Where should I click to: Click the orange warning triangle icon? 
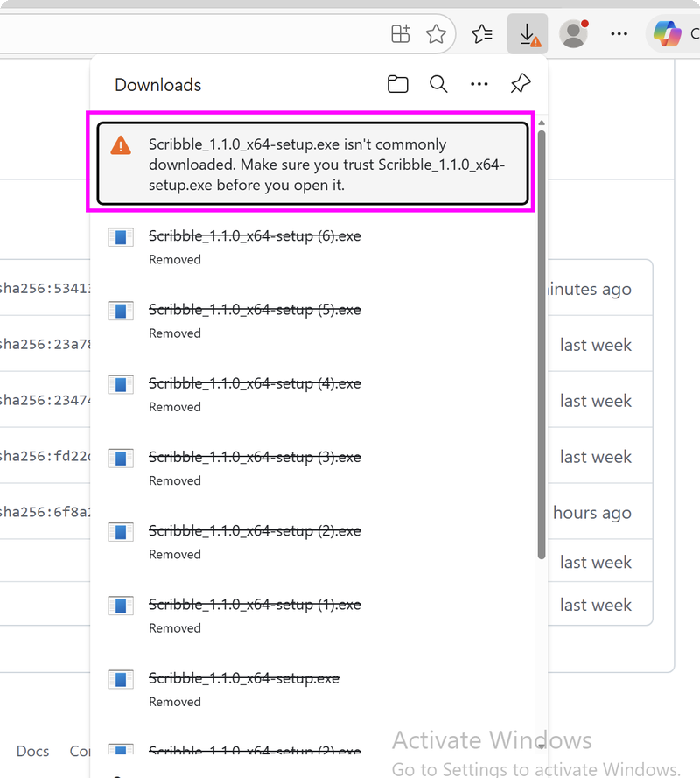click(x=121, y=145)
